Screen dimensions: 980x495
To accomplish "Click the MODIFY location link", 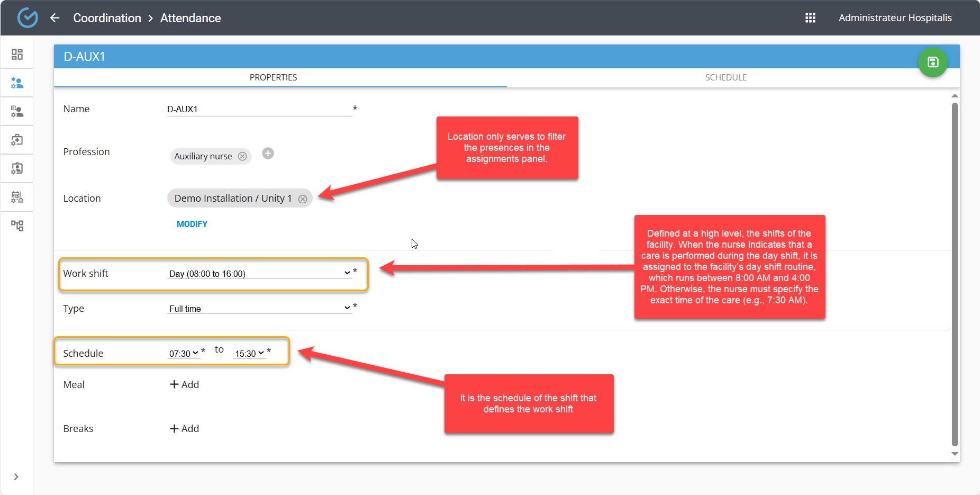I will tap(192, 224).
